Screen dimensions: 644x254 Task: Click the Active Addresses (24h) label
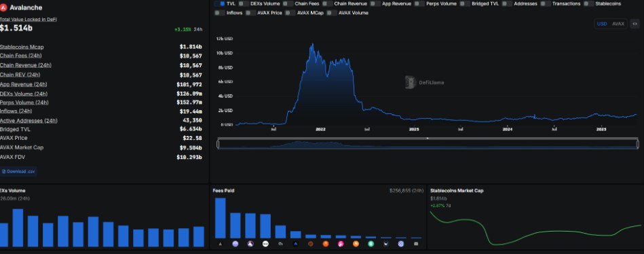pos(29,121)
